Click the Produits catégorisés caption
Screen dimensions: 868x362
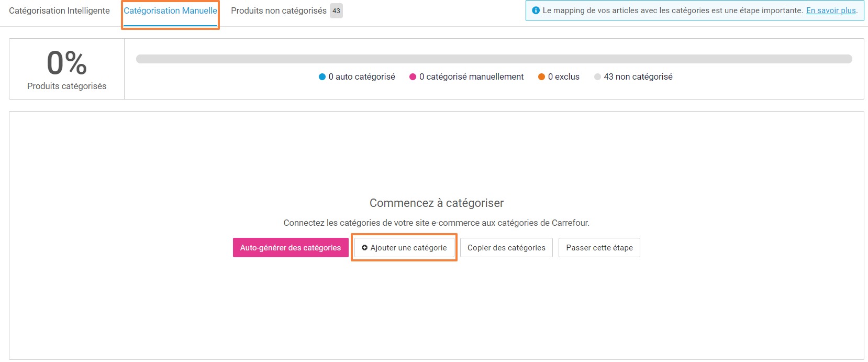pyautogui.click(x=66, y=86)
